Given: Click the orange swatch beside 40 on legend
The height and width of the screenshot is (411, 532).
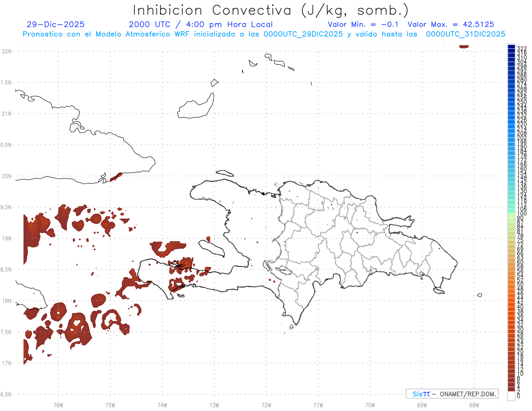Looking at the screenshot, I should coord(511,305).
